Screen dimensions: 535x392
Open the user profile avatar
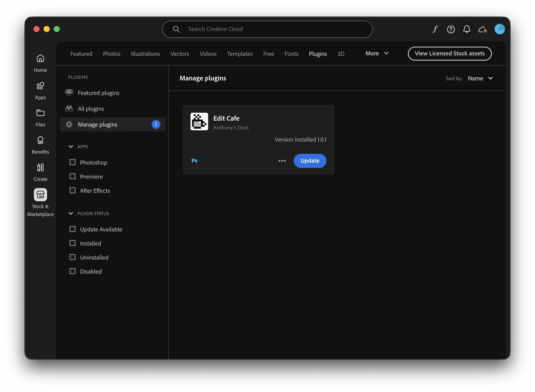click(x=500, y=29)
